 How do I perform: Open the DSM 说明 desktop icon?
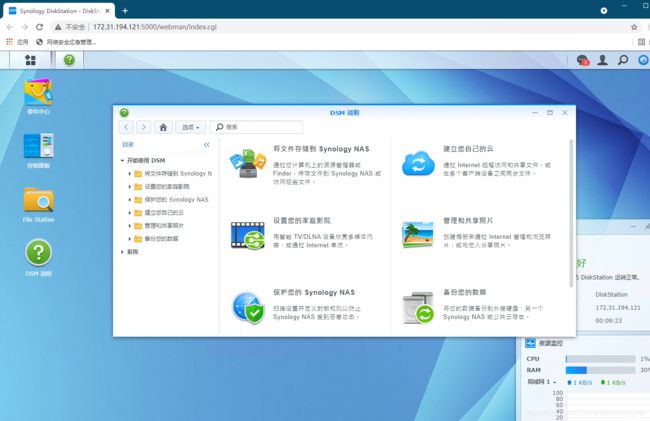coord(39,252)
